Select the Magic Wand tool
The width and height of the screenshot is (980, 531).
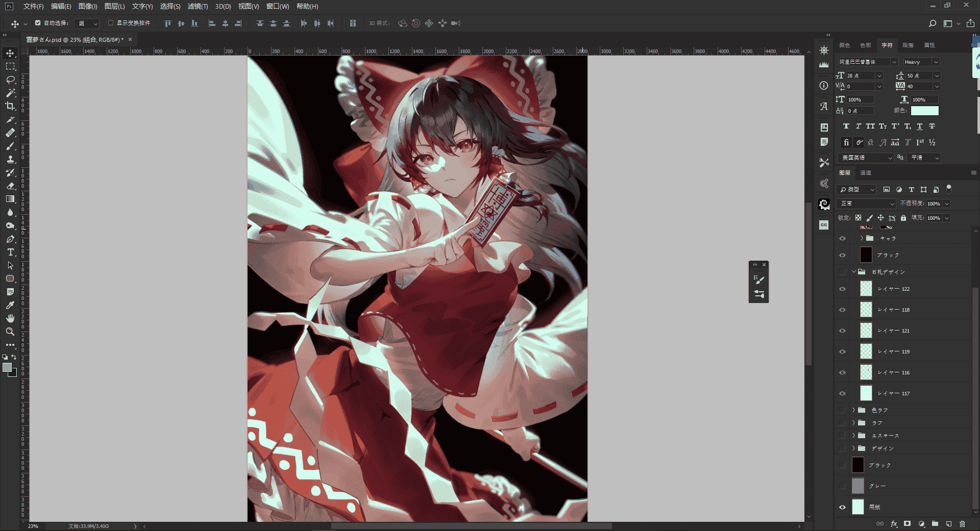[10, 93]
